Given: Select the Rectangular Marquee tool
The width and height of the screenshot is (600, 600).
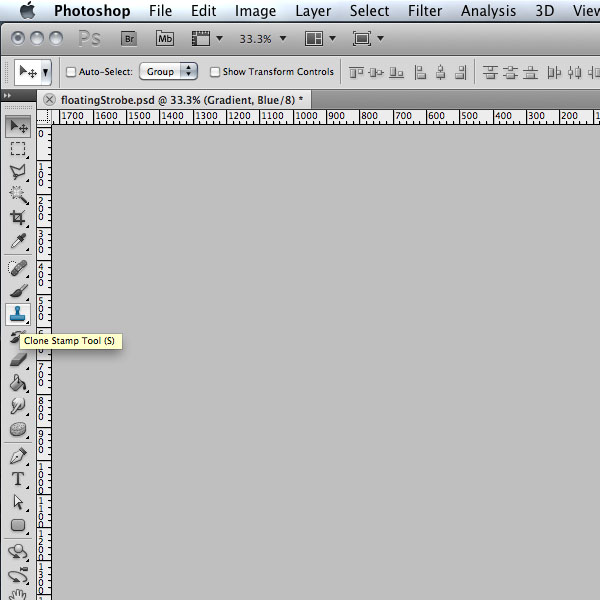Looking at the screenshot, I should 18,149.
